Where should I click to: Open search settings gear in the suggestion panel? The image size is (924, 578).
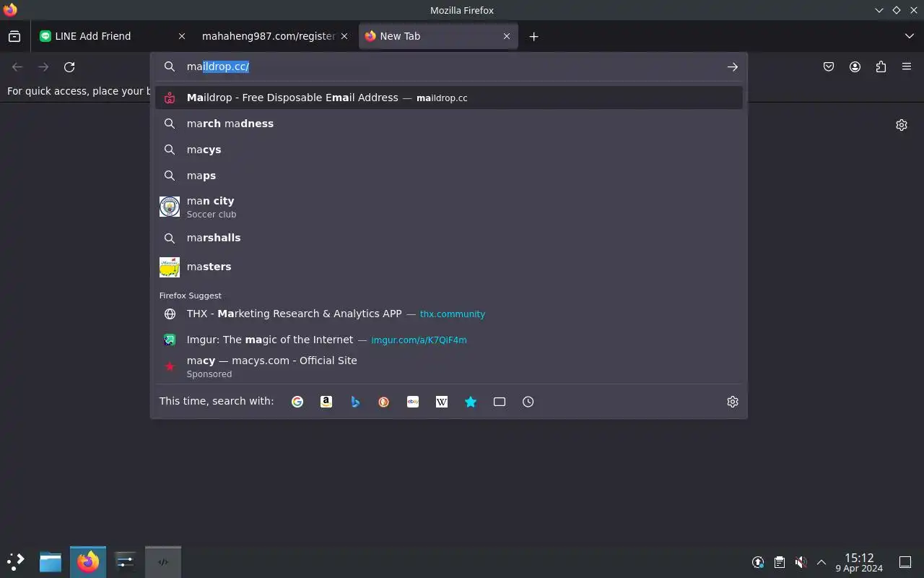pos(733,402)
